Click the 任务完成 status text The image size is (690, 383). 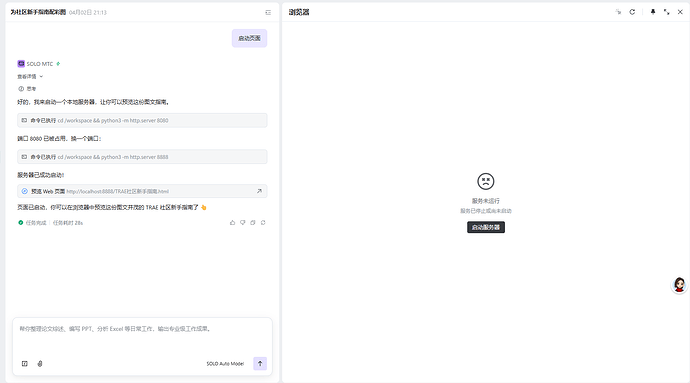coord(36,223)
